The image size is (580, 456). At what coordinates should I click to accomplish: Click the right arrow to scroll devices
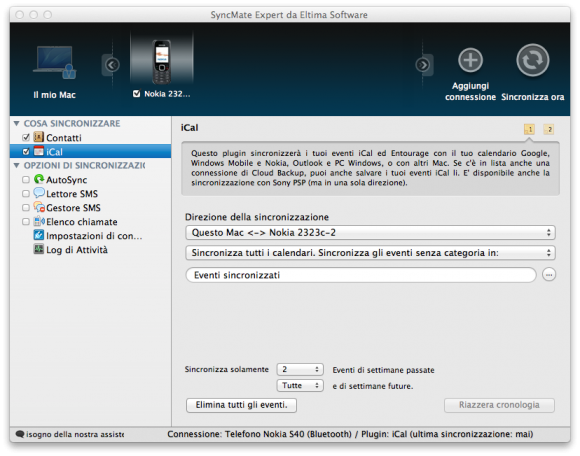click(x=423, y=65)
